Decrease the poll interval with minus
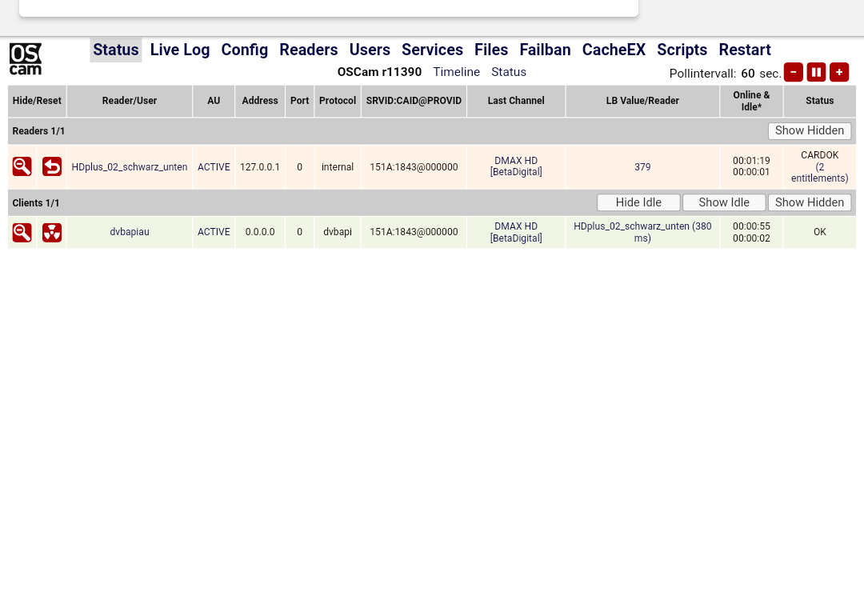The image size is (864, 616). click(x=793, y=72)
